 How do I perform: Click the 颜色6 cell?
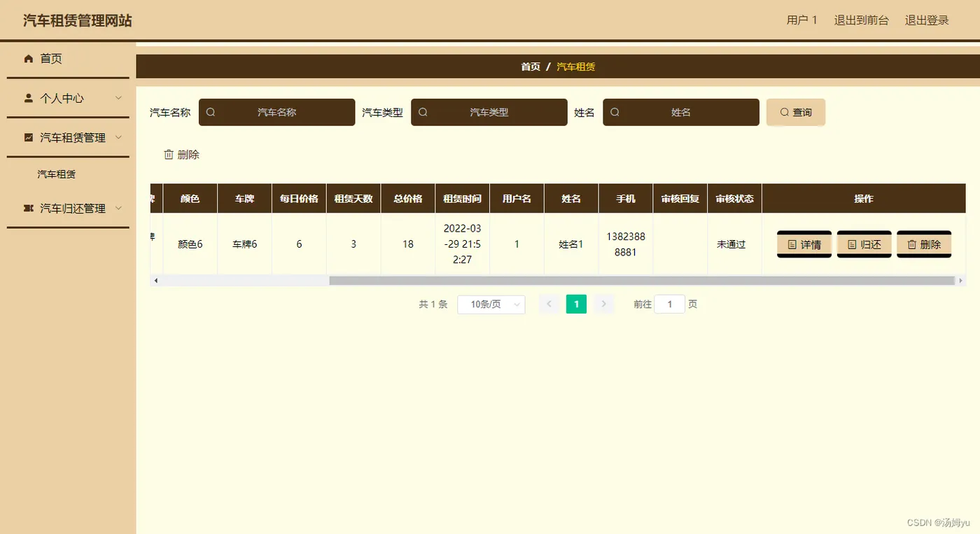click(x=190, y=244)
